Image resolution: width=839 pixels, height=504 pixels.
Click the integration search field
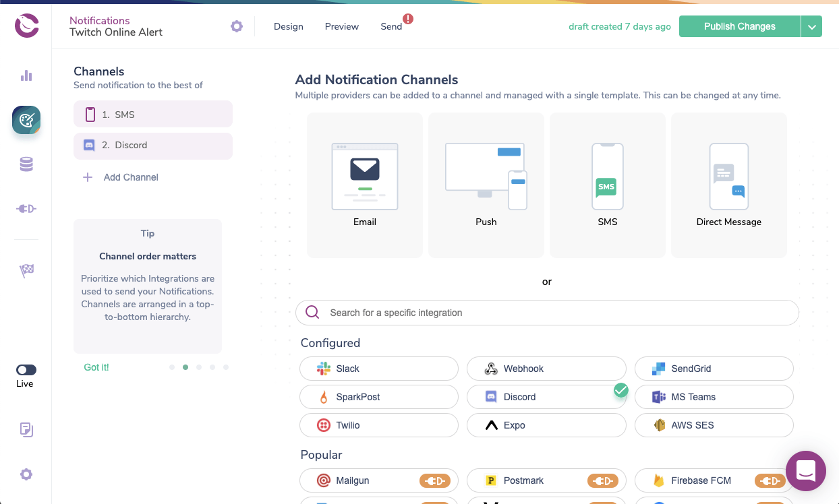pos(546,313)
